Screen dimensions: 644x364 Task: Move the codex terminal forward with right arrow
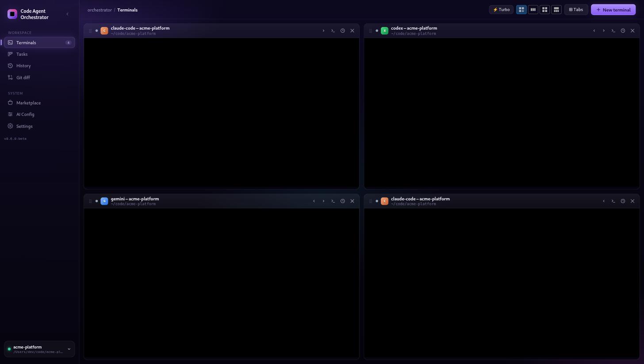tap(604, 31)
